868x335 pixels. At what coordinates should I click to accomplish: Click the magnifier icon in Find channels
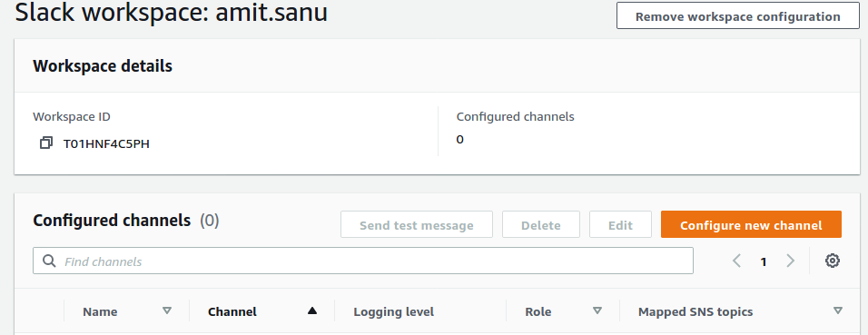pos(49,261)
